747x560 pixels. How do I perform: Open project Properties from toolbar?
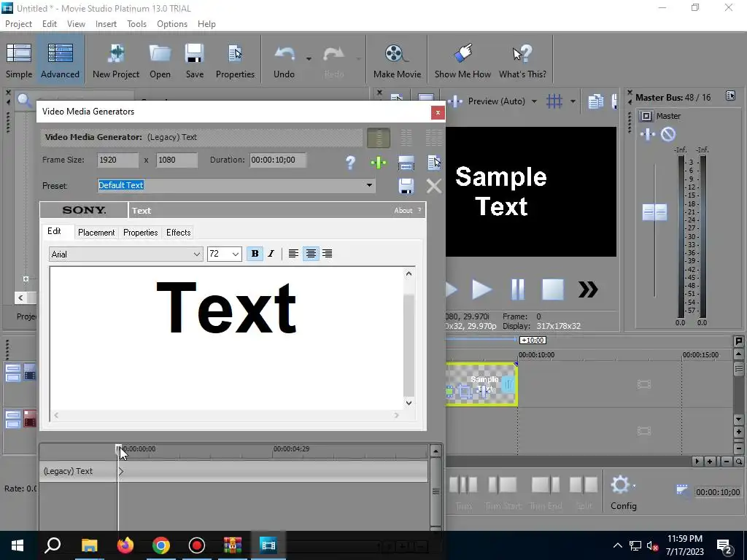coord(235,60)
